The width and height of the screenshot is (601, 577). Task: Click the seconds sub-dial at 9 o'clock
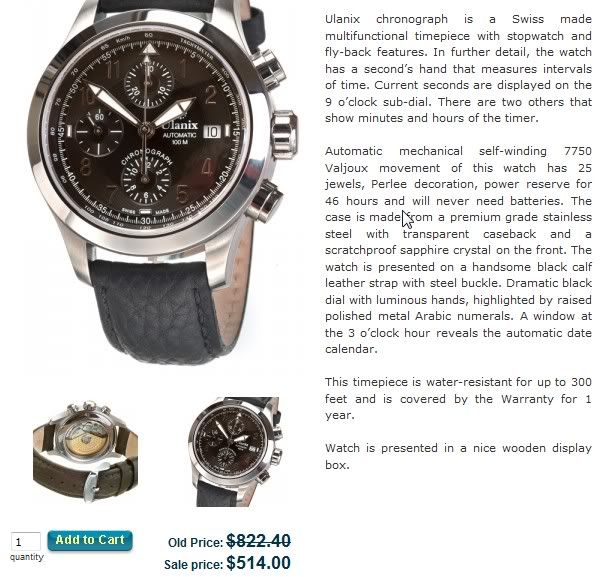(99, 132)
